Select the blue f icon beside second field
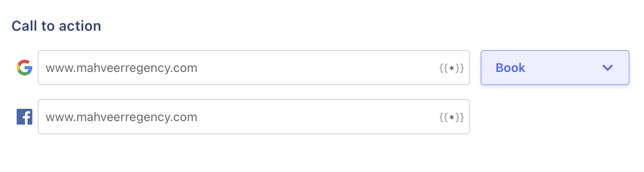 pos(25,117)
